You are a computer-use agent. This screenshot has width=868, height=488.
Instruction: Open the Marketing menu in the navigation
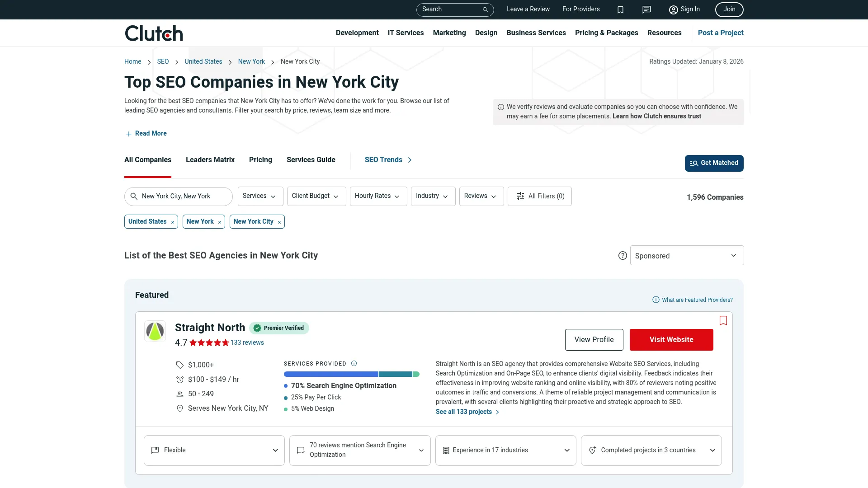click(449, 33)
